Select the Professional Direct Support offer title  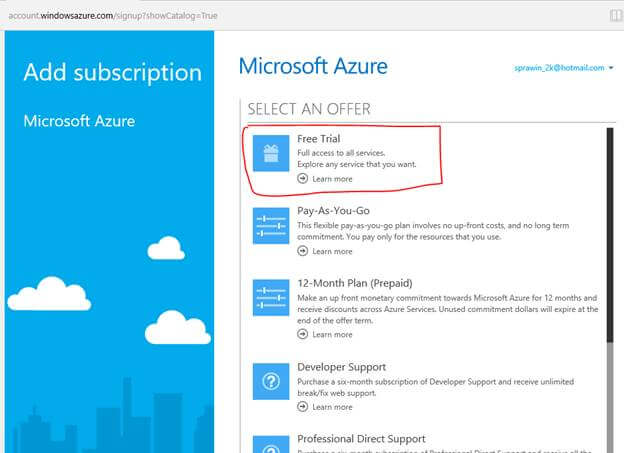[x=361, y=439]
